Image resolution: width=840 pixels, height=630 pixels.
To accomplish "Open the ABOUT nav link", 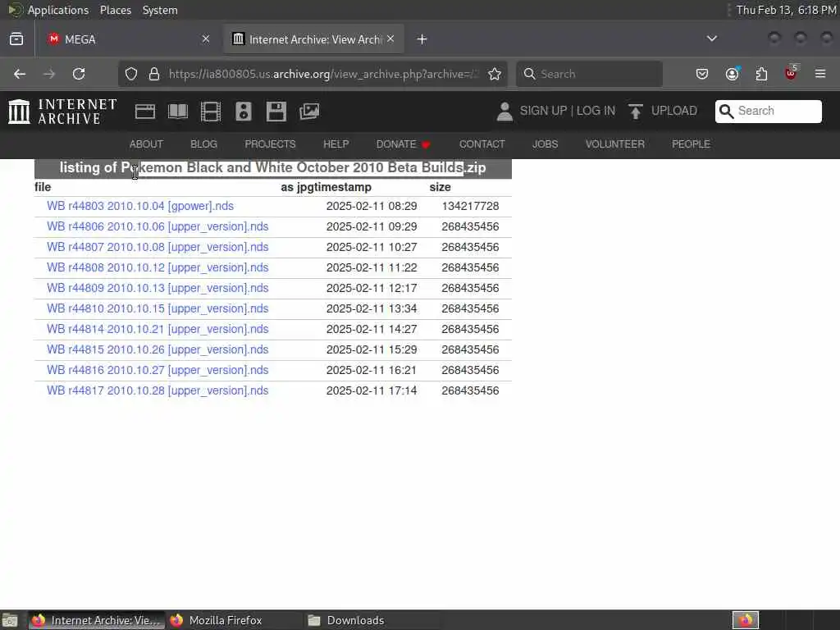I will [146, 144].
